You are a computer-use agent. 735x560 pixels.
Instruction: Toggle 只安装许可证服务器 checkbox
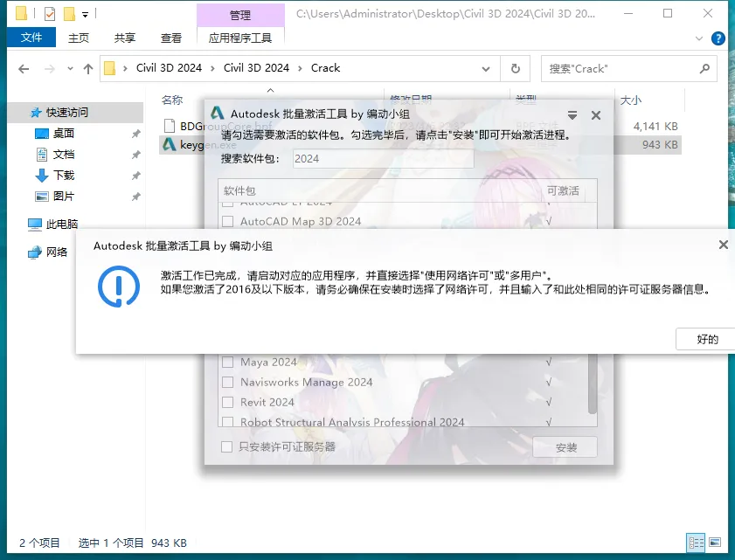227,446
